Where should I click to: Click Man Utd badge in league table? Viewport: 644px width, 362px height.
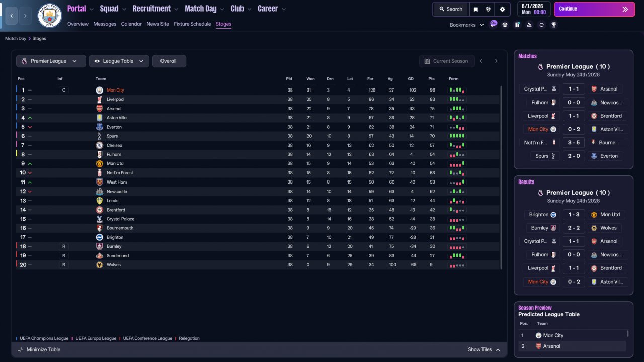pos(99,164)
